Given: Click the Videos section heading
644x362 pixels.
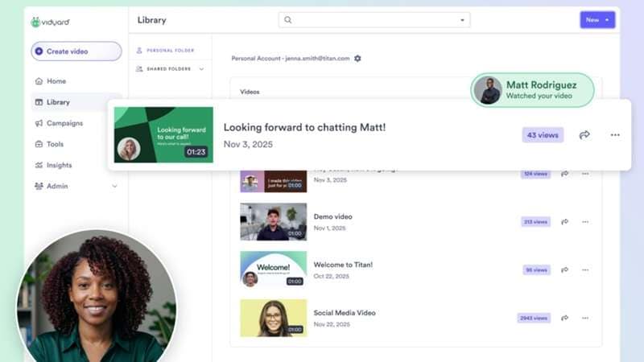Looking at the screenshot, I should click(250, 92).
